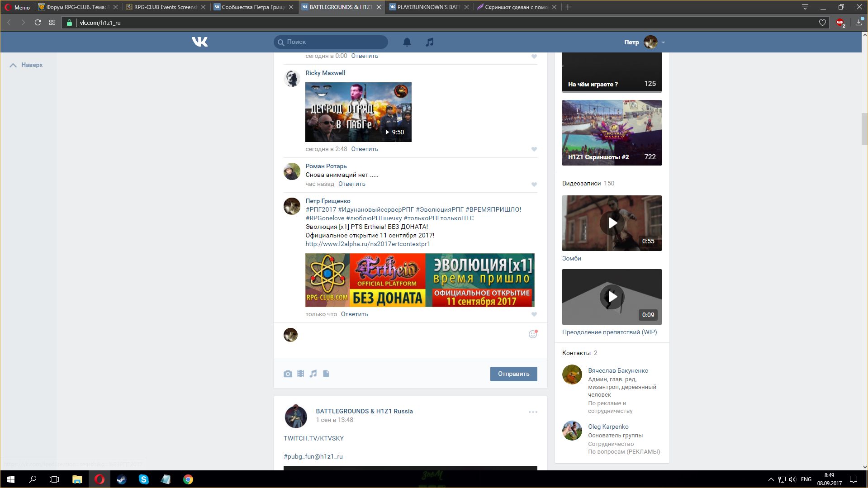
Task: Show hidden system tray icons chevron
Action: [771, 479]
